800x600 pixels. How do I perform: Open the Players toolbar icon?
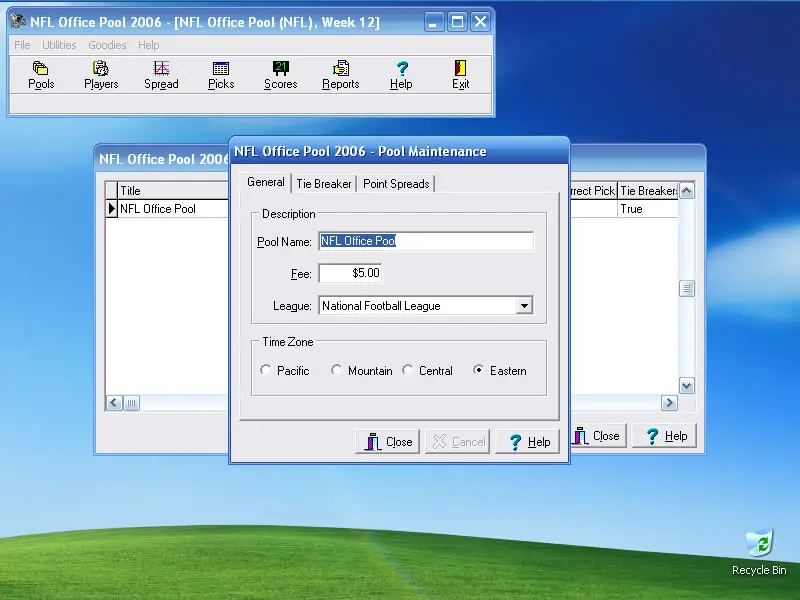[101, 75]
